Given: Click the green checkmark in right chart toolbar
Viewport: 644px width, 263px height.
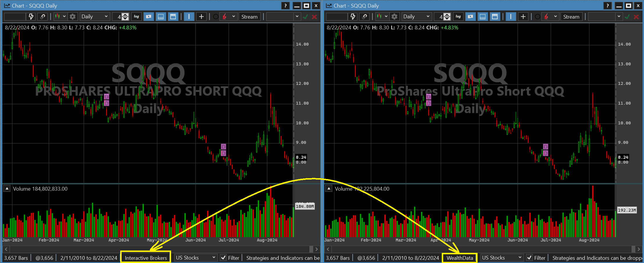Looking at the screenshot, I should pyautogui.click(x=627, y=17).
